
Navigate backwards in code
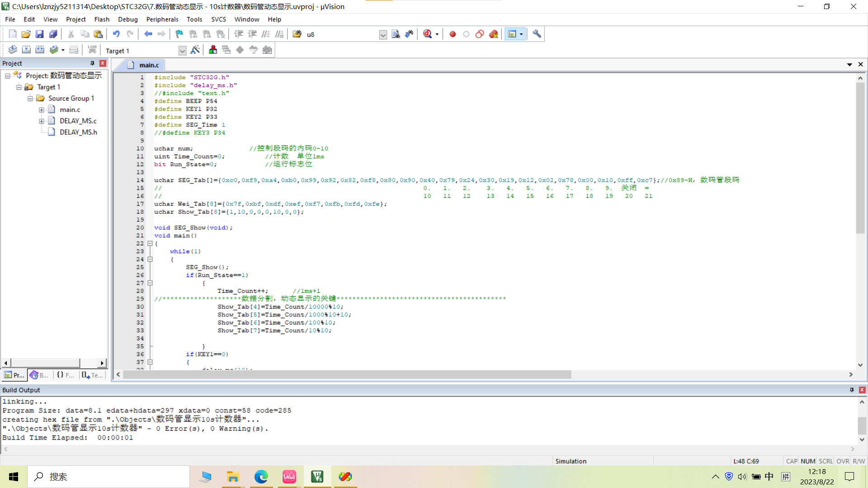(148, 34)
